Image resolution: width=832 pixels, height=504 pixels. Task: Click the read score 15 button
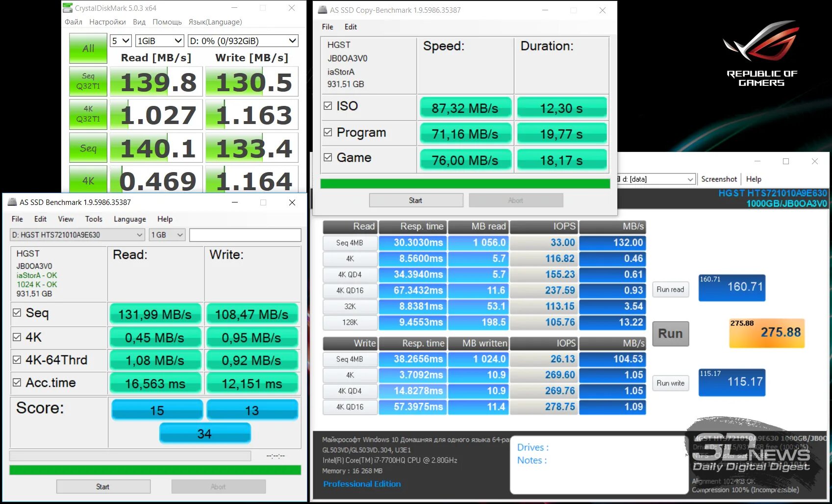(x=157, y=410)
